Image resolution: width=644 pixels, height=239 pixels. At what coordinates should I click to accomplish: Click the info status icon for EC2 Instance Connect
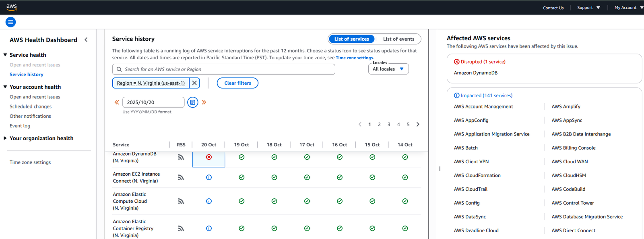click(209, 177)
